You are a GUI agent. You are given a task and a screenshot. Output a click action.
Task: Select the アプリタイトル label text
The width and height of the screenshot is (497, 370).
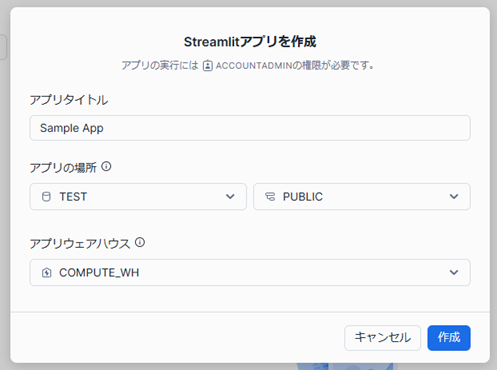[69, 100]
